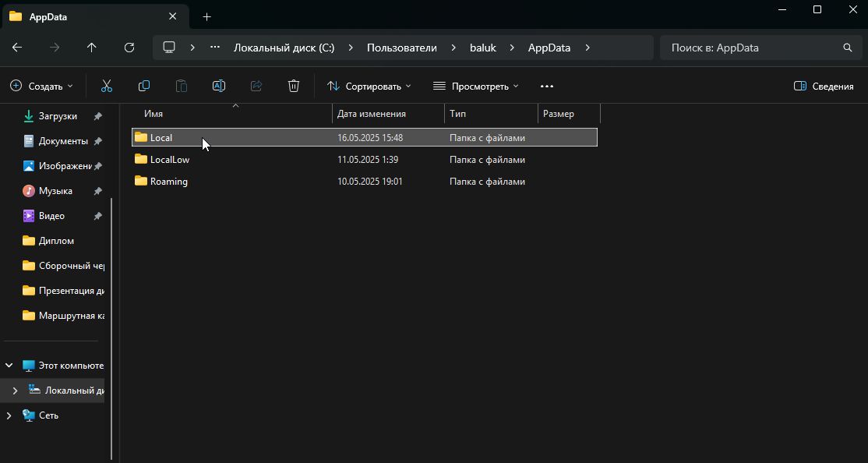Open a new tab with plus button

[x=207, y=16]
